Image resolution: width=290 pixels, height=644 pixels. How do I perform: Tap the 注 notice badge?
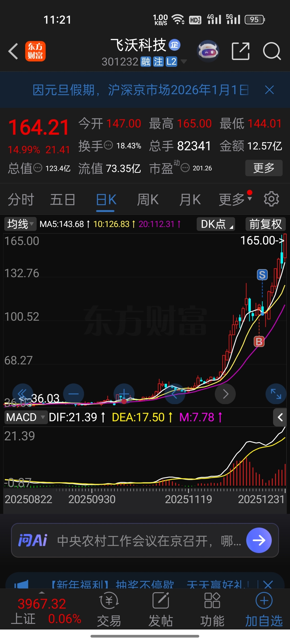[158, 62]
